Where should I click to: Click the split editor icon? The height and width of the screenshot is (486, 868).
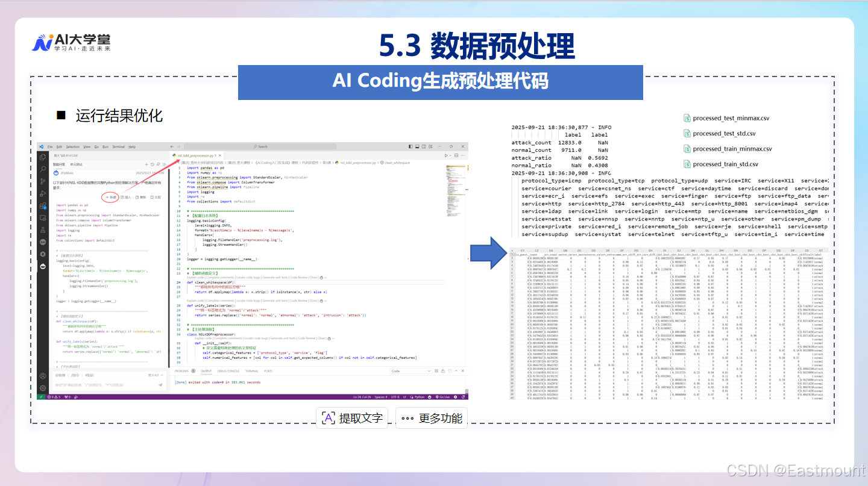[x=456, y=155]
